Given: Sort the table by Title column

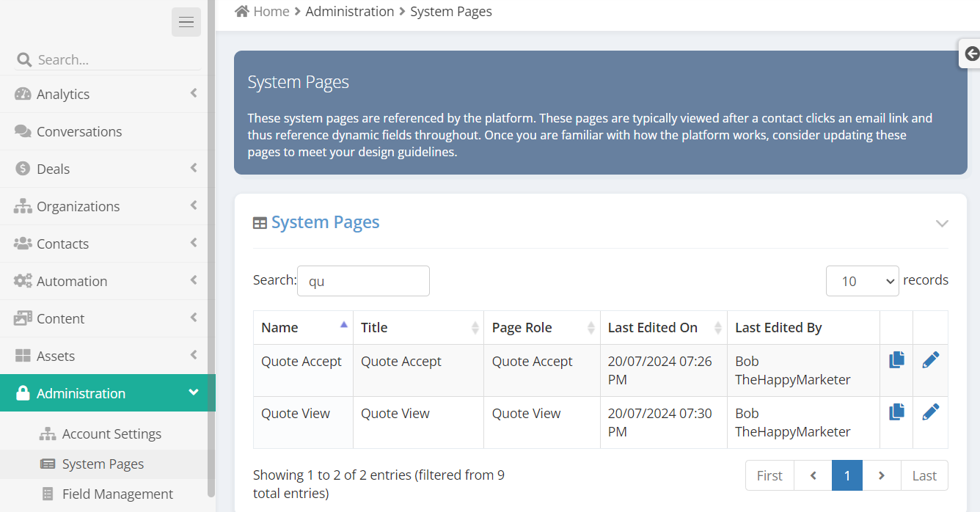Looking at the screenshot, I should tap(418, 328).
